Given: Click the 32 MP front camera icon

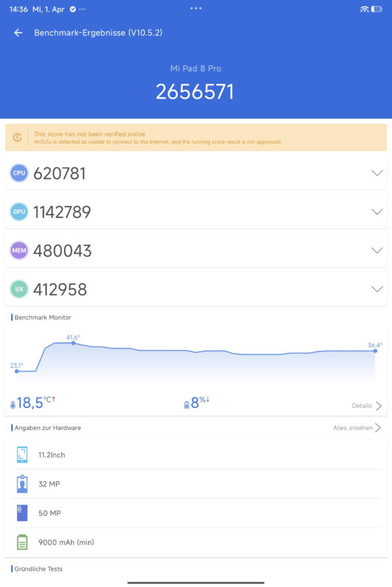Looking at the screenshot, I should (22, 484).
